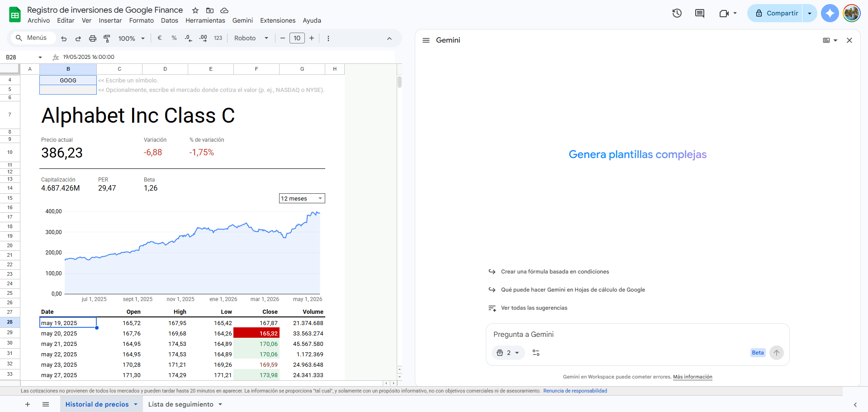Image resolution: width=868 pixels, height=412 pixels.
Task: Open more number formats 123
Action: tap(218, 38)
